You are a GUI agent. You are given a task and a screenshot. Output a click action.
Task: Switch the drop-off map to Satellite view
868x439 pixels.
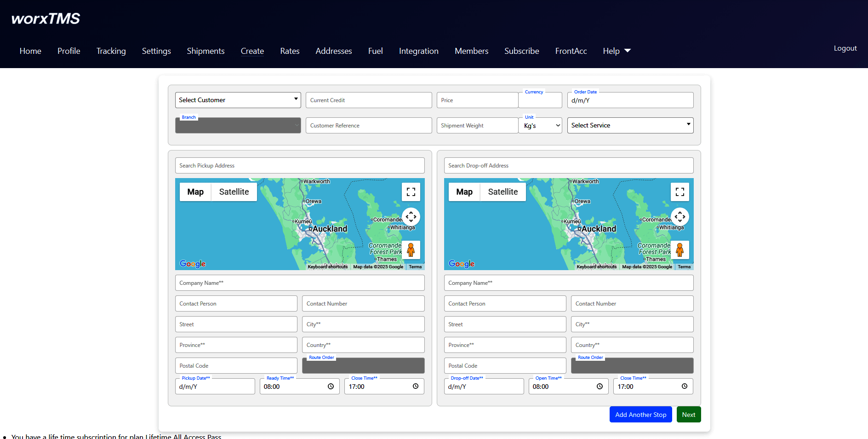[x=503, y=192]
